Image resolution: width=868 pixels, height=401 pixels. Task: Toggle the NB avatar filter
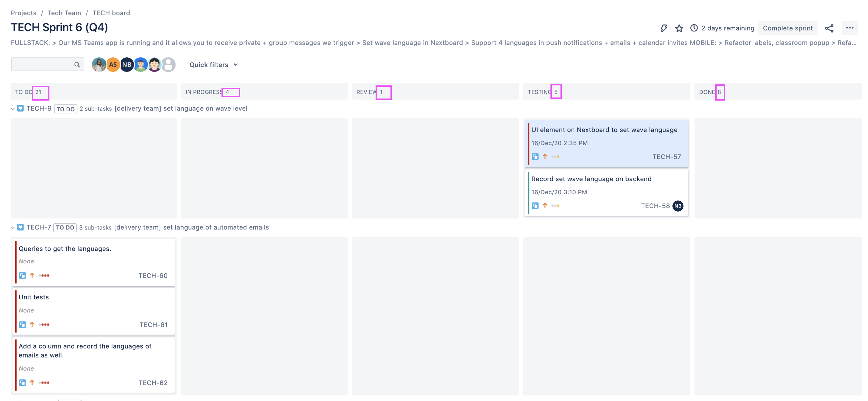tap(127, 64)
